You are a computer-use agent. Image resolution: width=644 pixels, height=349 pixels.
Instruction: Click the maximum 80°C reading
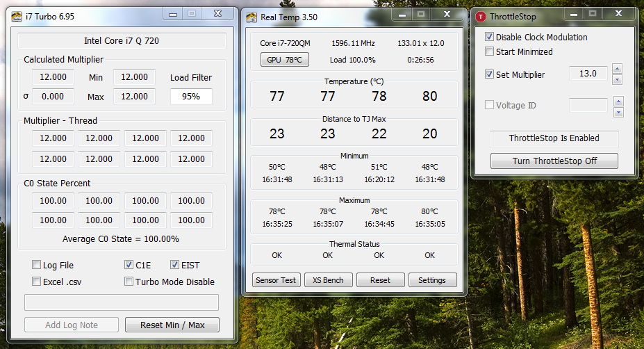[x=429, y=211]
